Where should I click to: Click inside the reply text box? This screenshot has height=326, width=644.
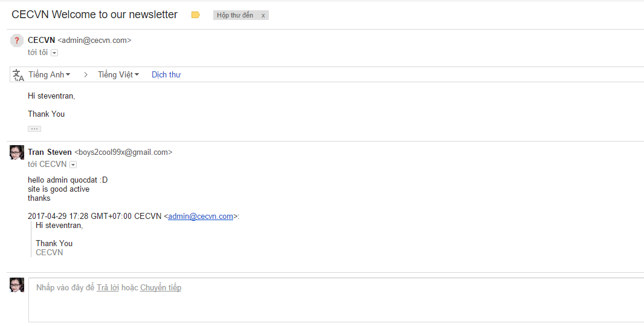click(332, 305)
